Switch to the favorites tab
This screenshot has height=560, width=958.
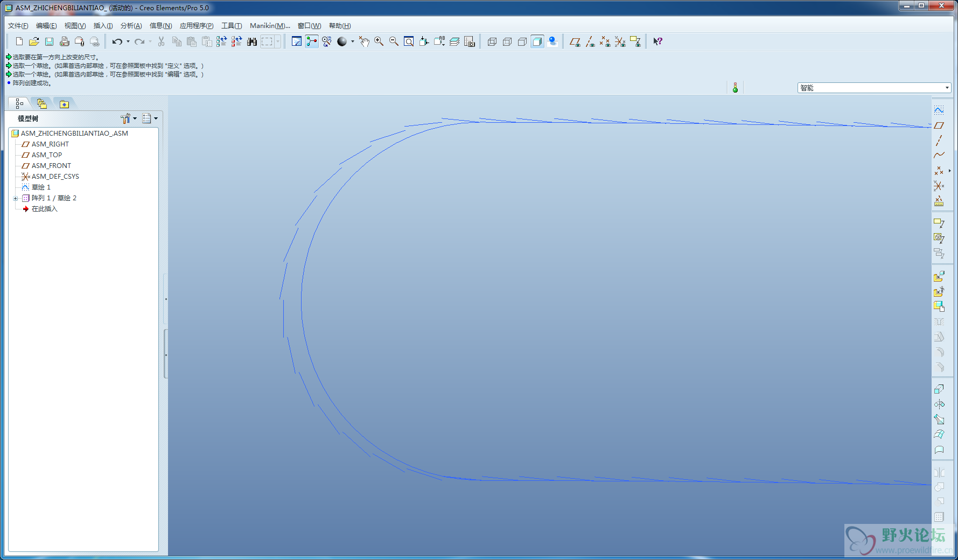64,103
